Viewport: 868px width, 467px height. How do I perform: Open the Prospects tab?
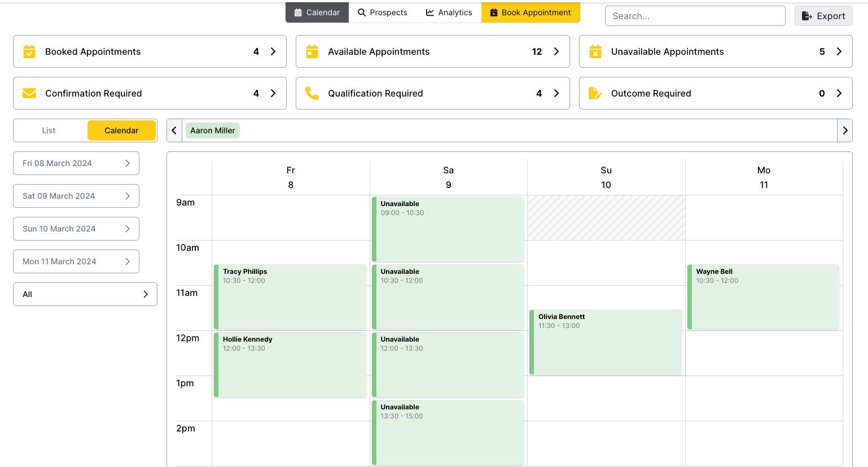pos(383,12)
